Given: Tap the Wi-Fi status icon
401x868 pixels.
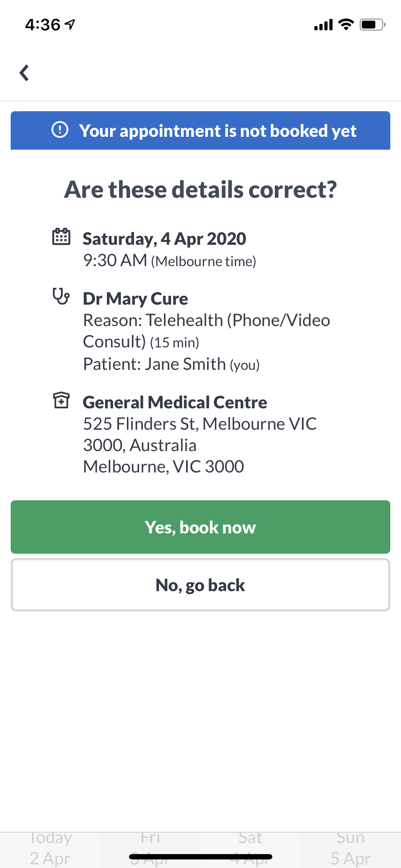Looking at the screenshot, I should tap(346, 25).
